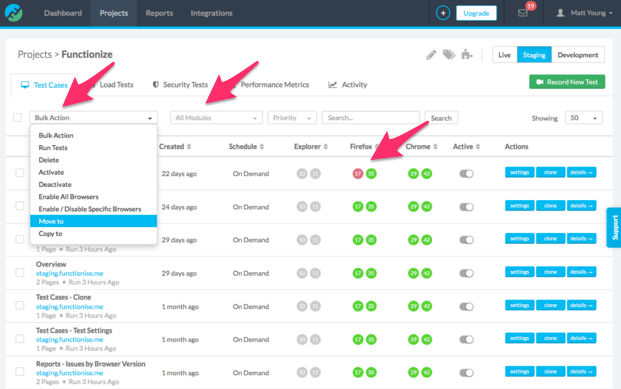The width and height of the screenshot is (621, 389).
Task: Select Enable All Browsers option
Action: 69,197
